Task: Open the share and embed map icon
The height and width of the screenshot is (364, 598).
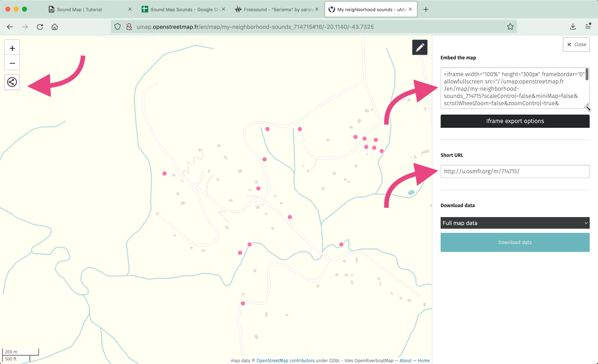Action: [12, 82]
